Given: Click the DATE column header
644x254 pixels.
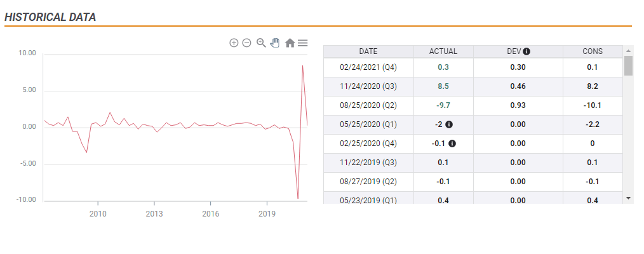Looking at the screenshot, I should click(x=368, y=51).
